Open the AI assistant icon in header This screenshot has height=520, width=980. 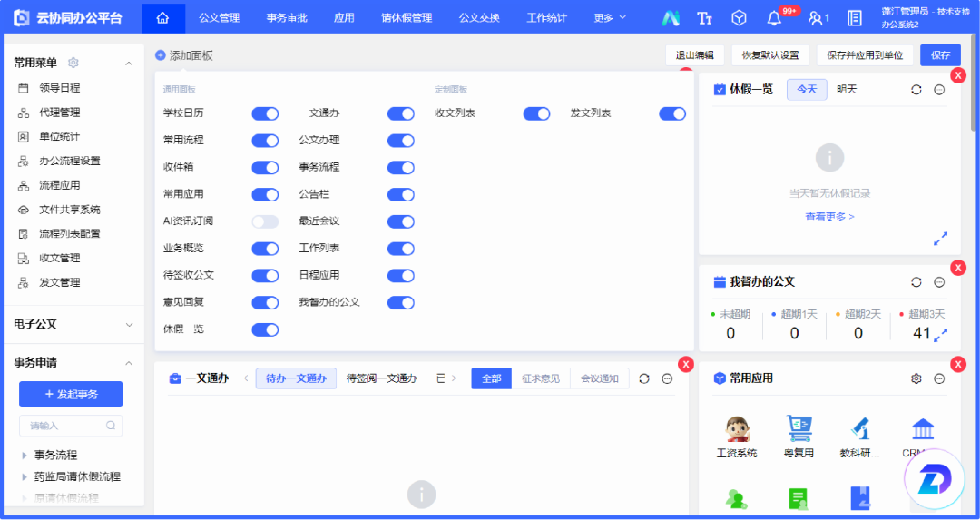(671, 18)
